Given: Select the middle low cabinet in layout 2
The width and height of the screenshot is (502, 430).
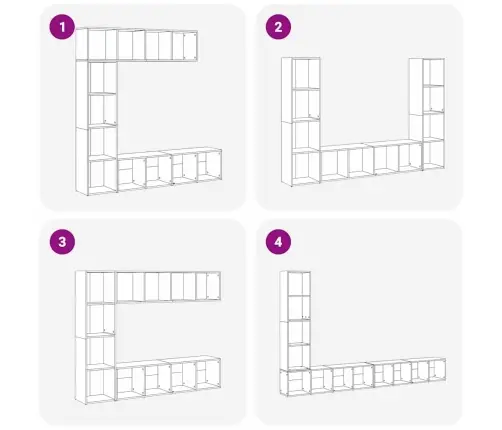Looking at the screenshot, I should tap(371, 161).
